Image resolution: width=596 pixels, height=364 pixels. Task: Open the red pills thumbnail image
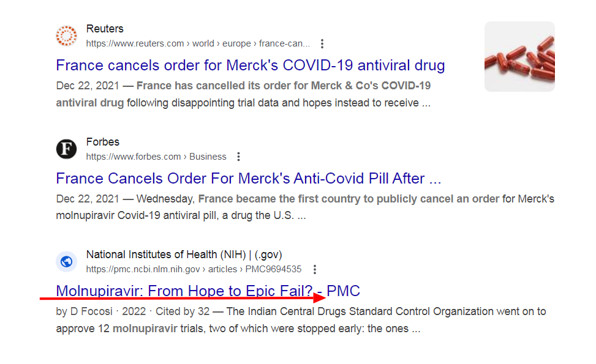(x=519, y=56)
